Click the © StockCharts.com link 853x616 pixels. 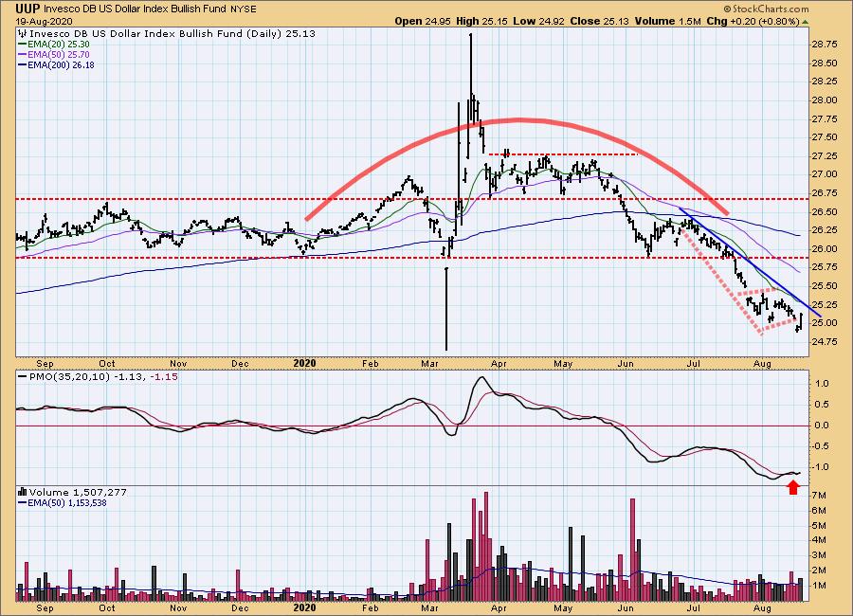(x=766, y=9)
